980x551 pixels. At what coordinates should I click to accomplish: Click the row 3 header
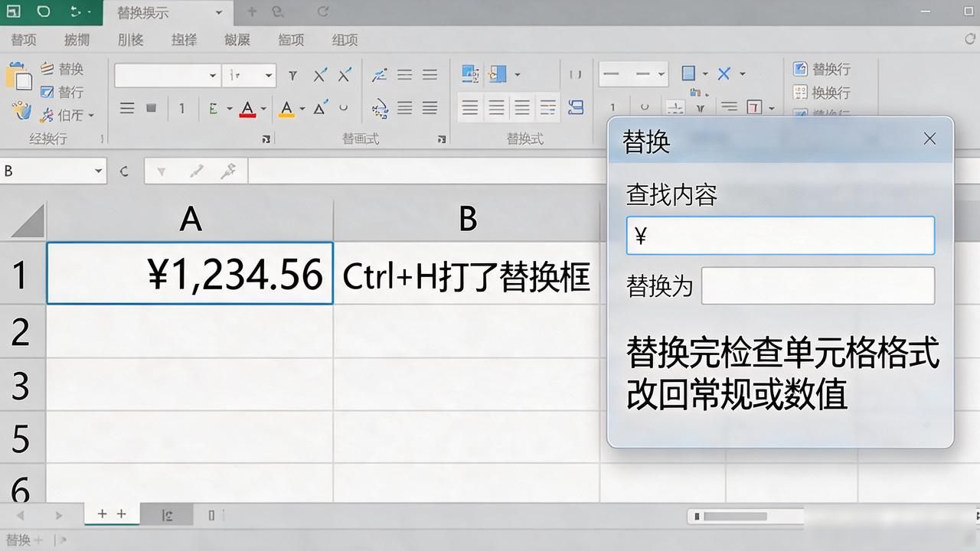point(22,385)
